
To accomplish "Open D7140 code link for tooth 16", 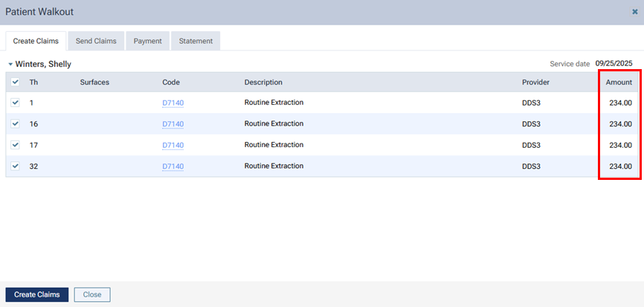I will pos(173,124).
